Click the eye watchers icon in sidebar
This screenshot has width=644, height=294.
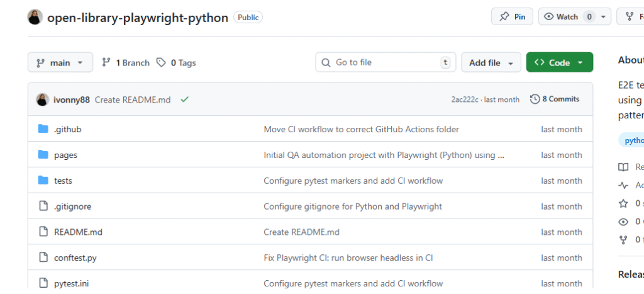coord(623,222)
